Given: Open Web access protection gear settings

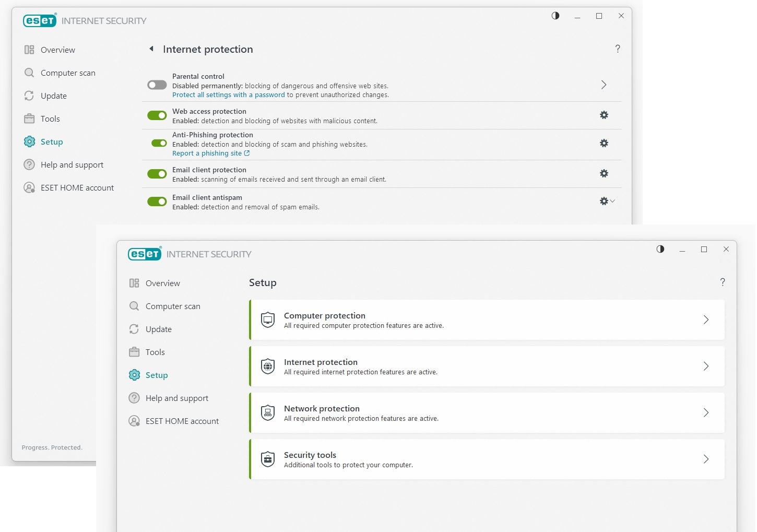Looking at the screenshot, I should (x=604, y=115).
